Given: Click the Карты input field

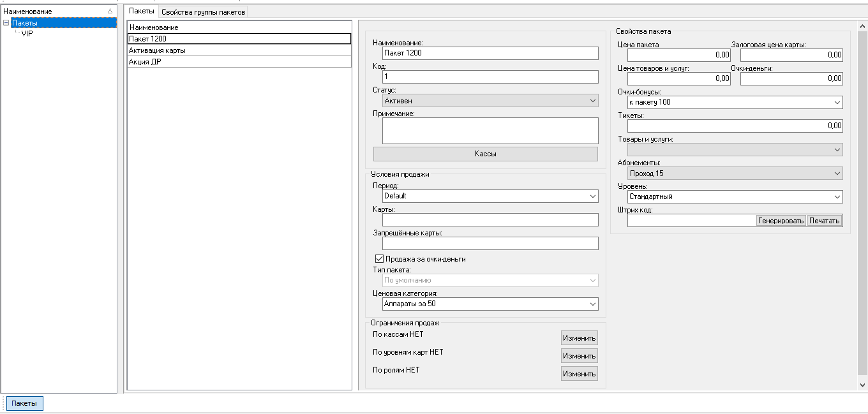Looking at the screenshot, I should (490, 219).
